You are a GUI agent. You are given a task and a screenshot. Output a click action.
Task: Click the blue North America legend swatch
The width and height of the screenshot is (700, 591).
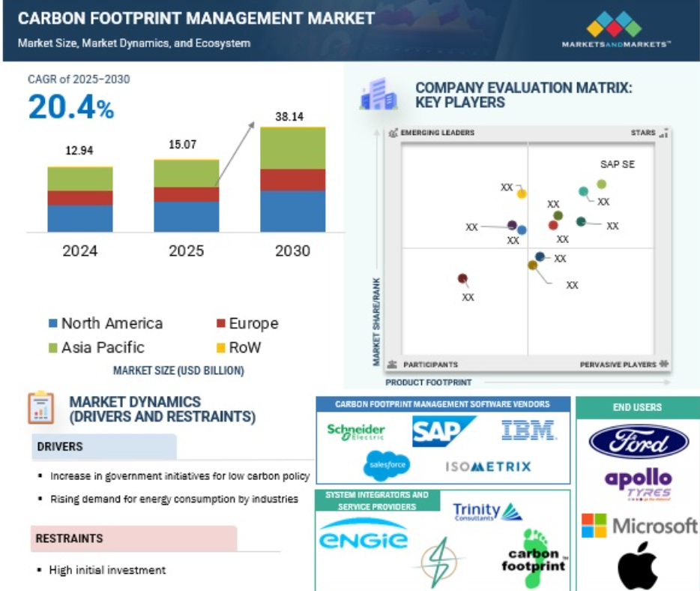[52, 323]
